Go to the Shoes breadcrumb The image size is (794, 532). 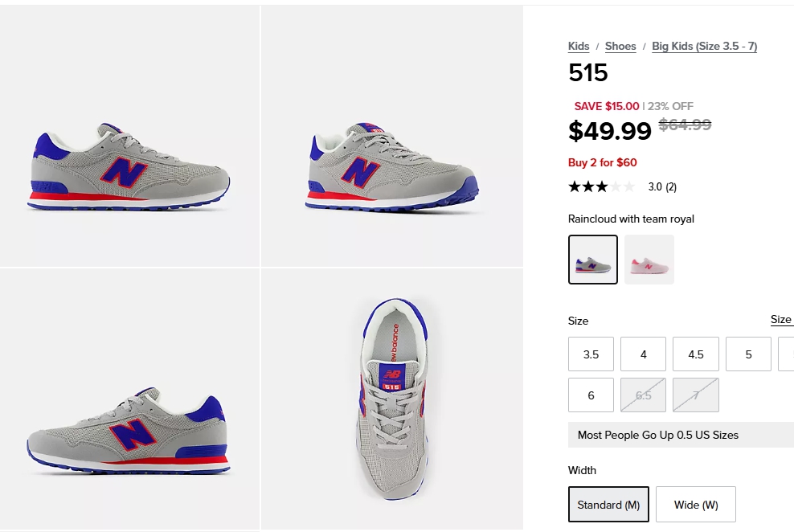point(620,47)
